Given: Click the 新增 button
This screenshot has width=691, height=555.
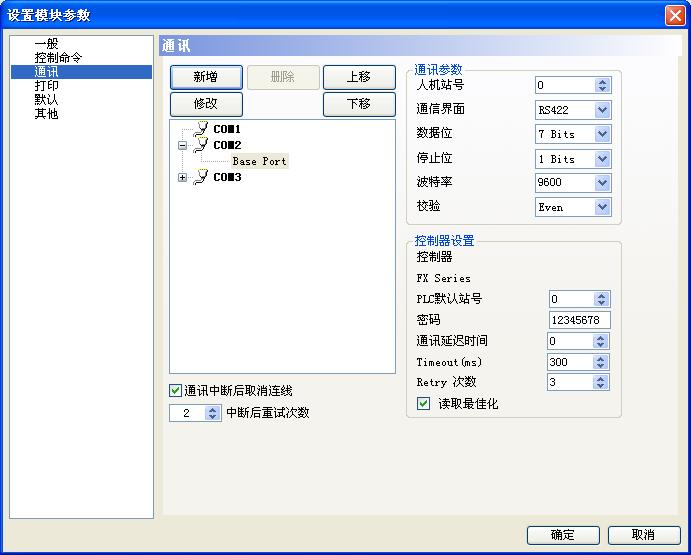Looking at the screenshot, I should pos(206,78).
